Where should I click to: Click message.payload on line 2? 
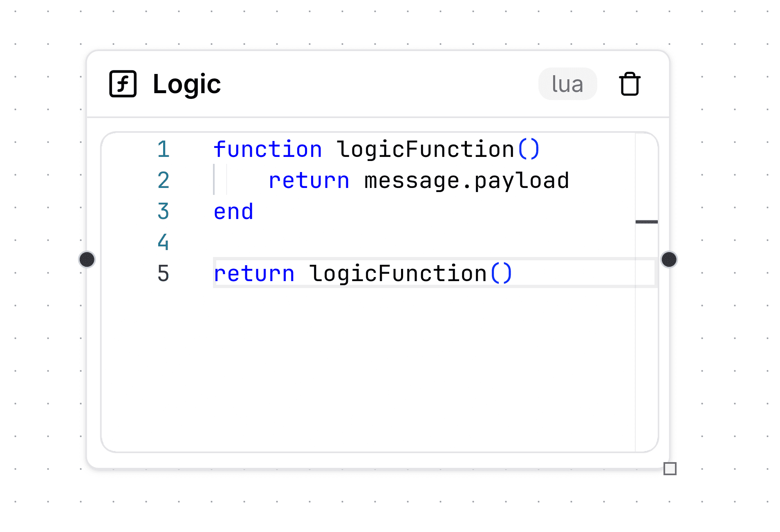[466, 180]
